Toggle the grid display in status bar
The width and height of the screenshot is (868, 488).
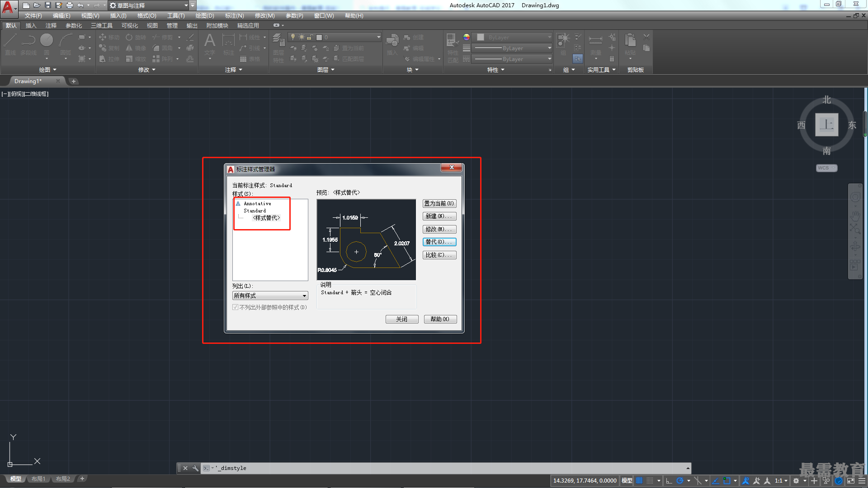[639, 481]
